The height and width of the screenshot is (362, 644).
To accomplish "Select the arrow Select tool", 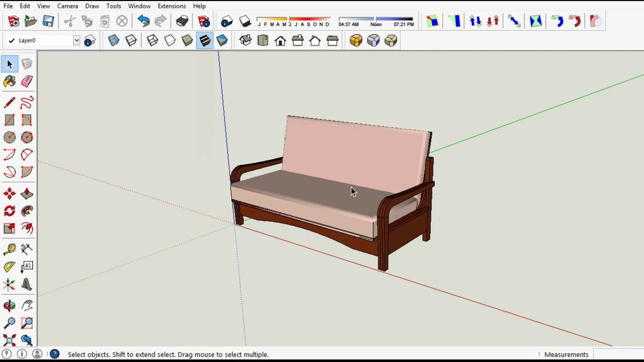I will click(x=9, y=64).
